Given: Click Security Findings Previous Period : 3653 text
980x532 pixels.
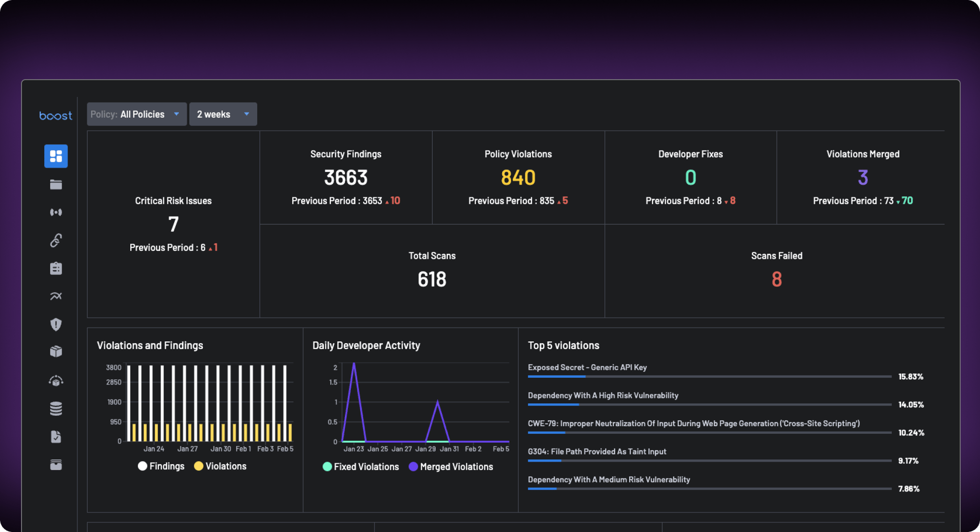Looking at the screenshot, I should 337,201.
